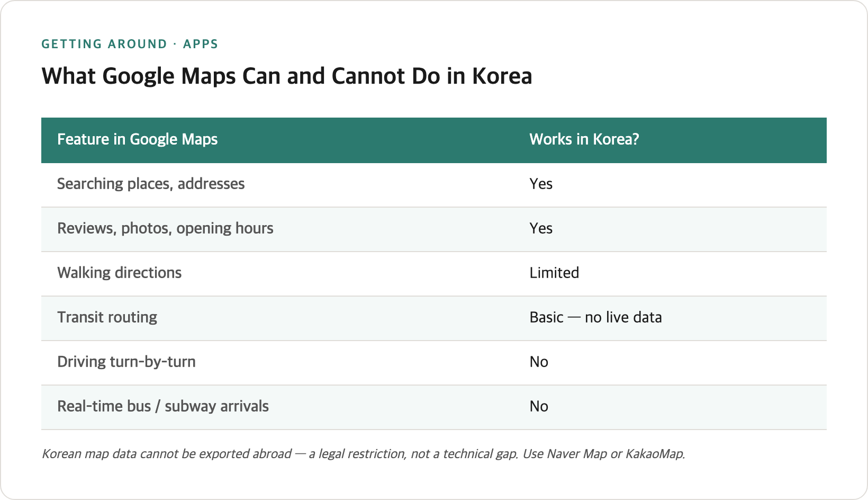Select the 'Transit routing' cell
The width and height of the screenshot is (868, 500).
click(107, 317)
